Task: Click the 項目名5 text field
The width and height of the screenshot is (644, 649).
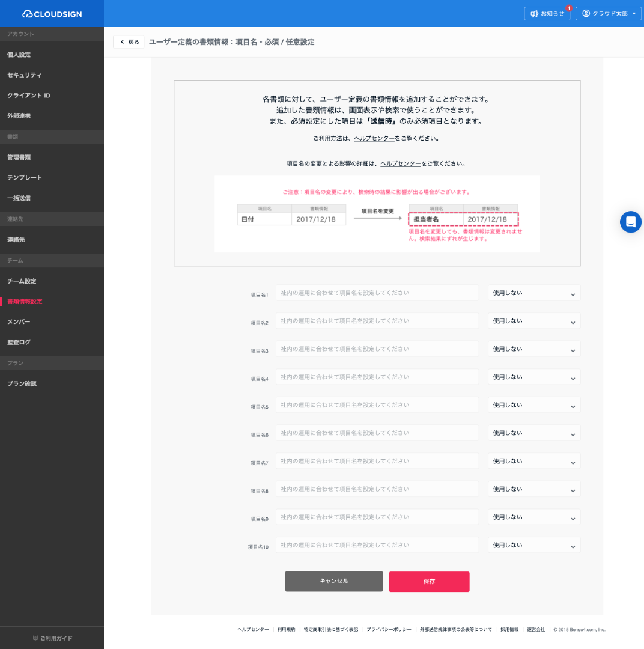Action: (377, 405)
